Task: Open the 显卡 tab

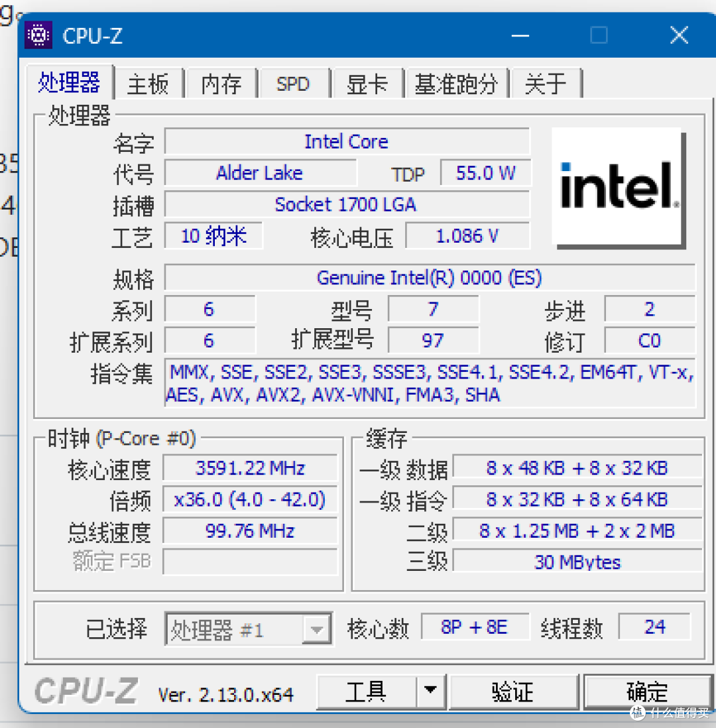Action: [367, 84]
